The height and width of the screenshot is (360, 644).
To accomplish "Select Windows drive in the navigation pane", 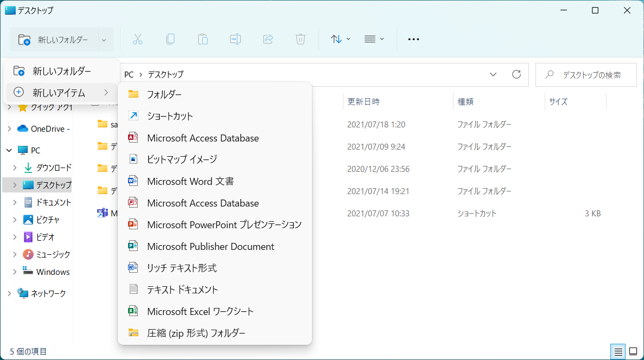I will (46, 272).
